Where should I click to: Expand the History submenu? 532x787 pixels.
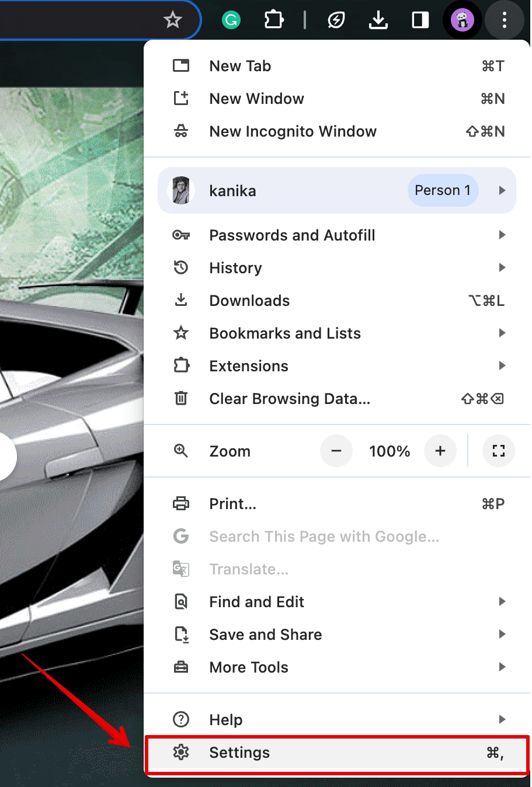pos(236,268)
